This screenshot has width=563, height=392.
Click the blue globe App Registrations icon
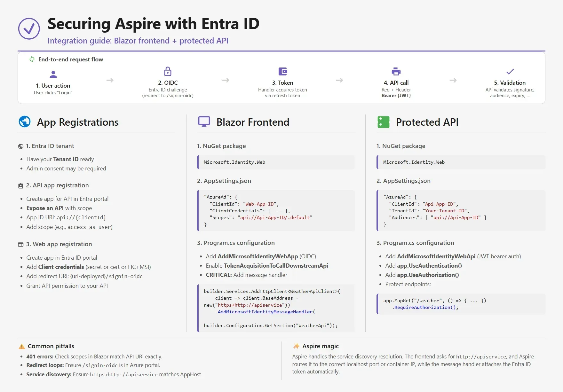pyautogui.click(x=25, y=122)
